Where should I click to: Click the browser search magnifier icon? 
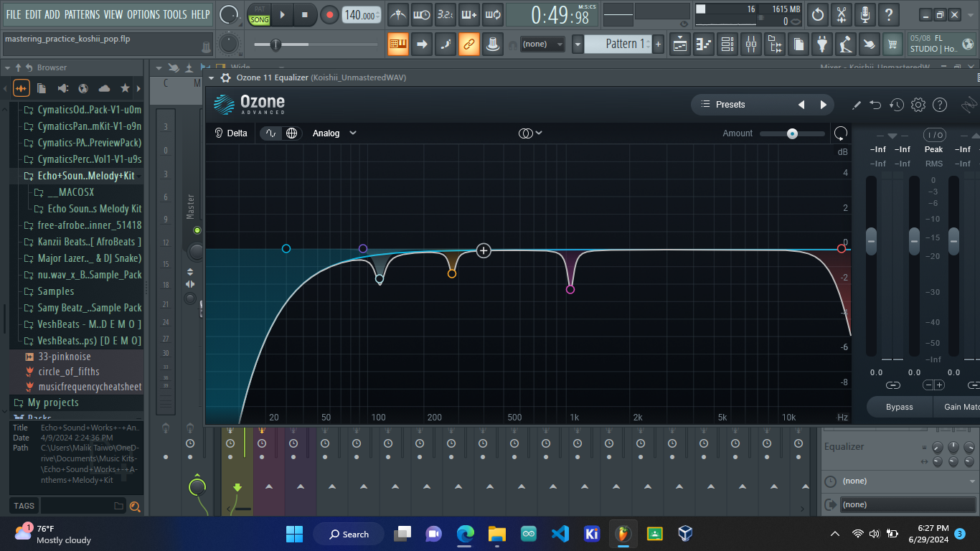click(134, 507)
